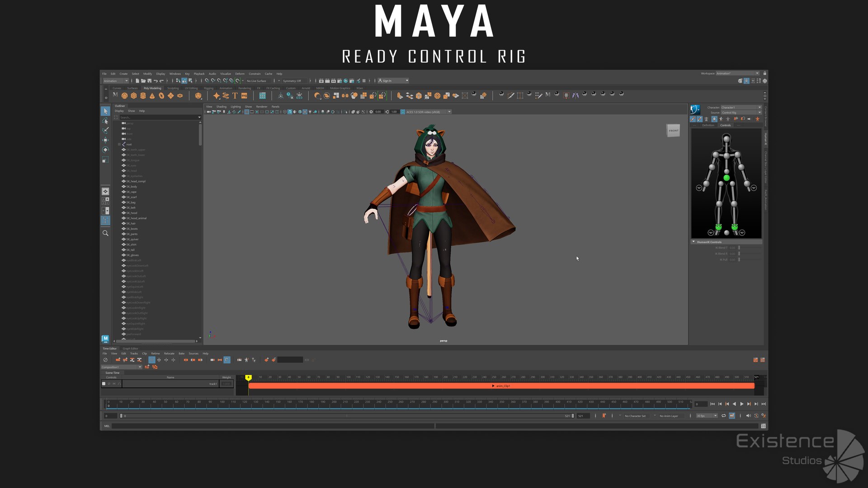Click the SVG import shelf icon
This screenshot has width=868, height=488.
(x=244, y=96)
